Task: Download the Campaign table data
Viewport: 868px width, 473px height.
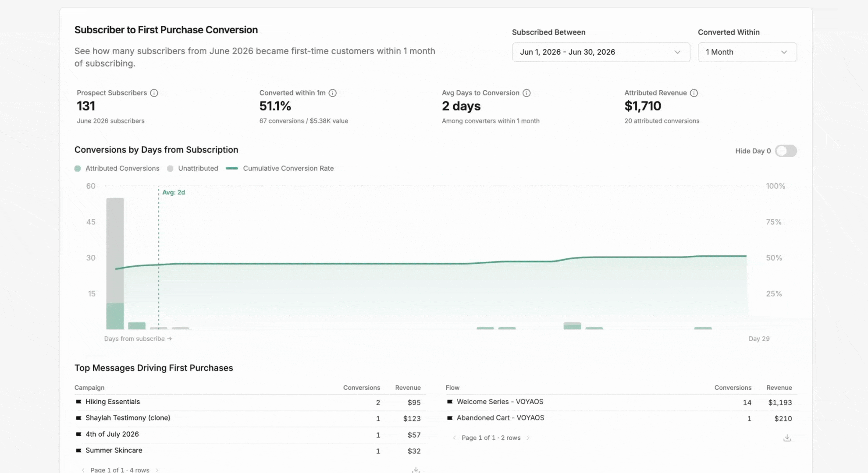Action: [416, 470]
